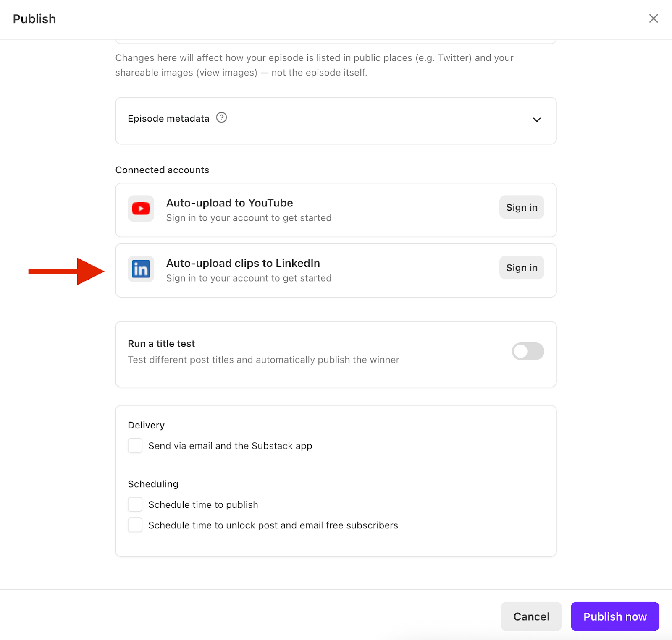Click the Run a title test switch track
Viewport: 672px width, 640px height.
coord(528,351)
